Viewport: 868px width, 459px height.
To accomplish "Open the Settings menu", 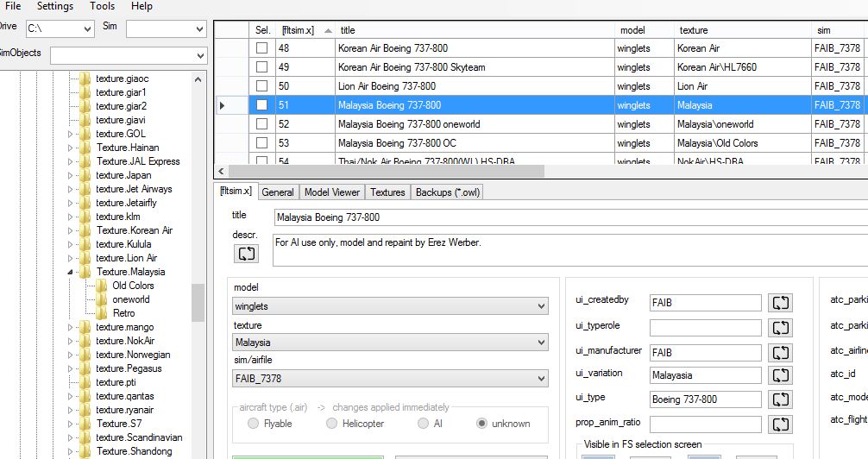I will [x=55, y=6].
